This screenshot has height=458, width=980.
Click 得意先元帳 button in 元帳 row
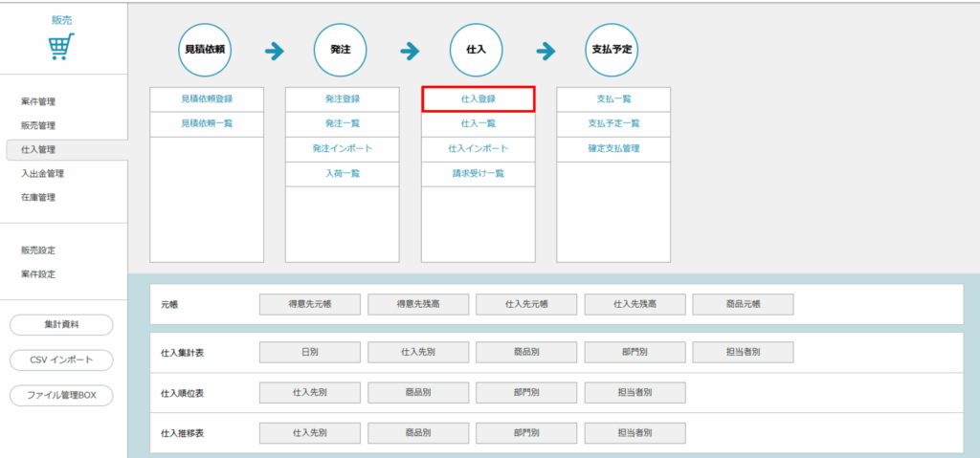309,304
